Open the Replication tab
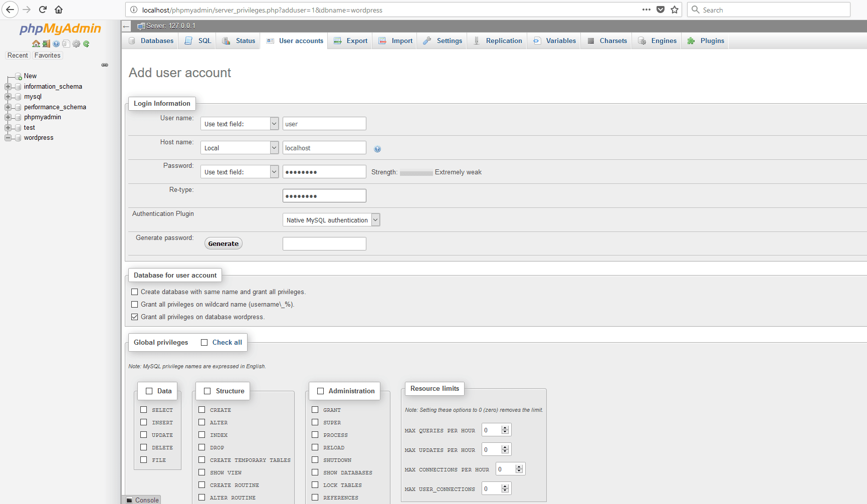Viewport: 867px width, 504px height. pyautogui.click(x=498, y=41)
